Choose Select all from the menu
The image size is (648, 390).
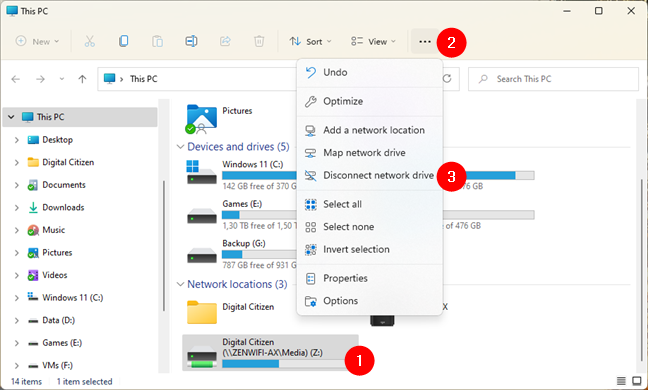[x=370, y=204]
